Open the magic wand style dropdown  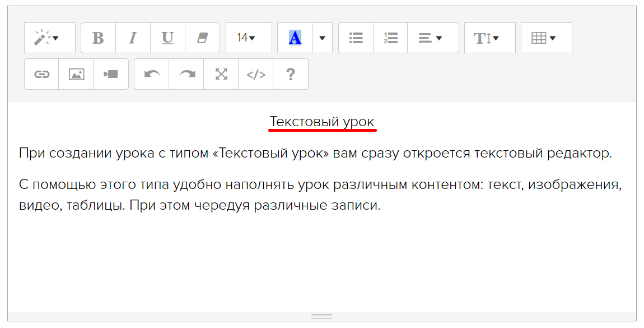coord(49,38)
